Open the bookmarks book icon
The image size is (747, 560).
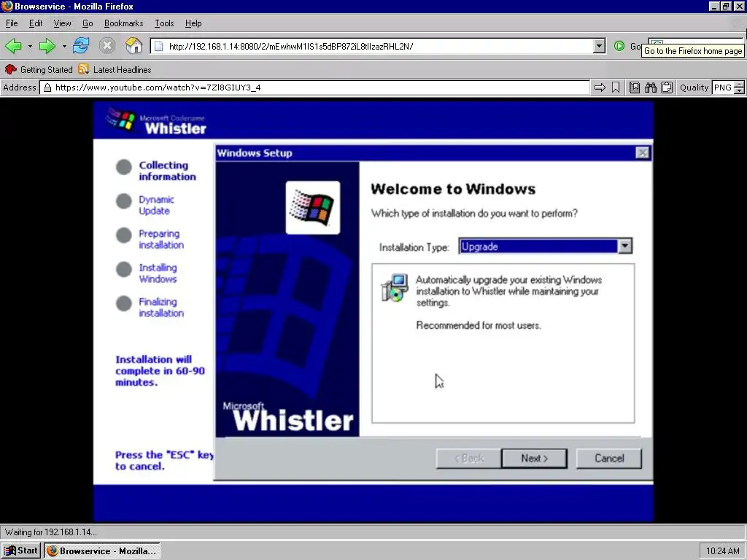tap(635, 87)
